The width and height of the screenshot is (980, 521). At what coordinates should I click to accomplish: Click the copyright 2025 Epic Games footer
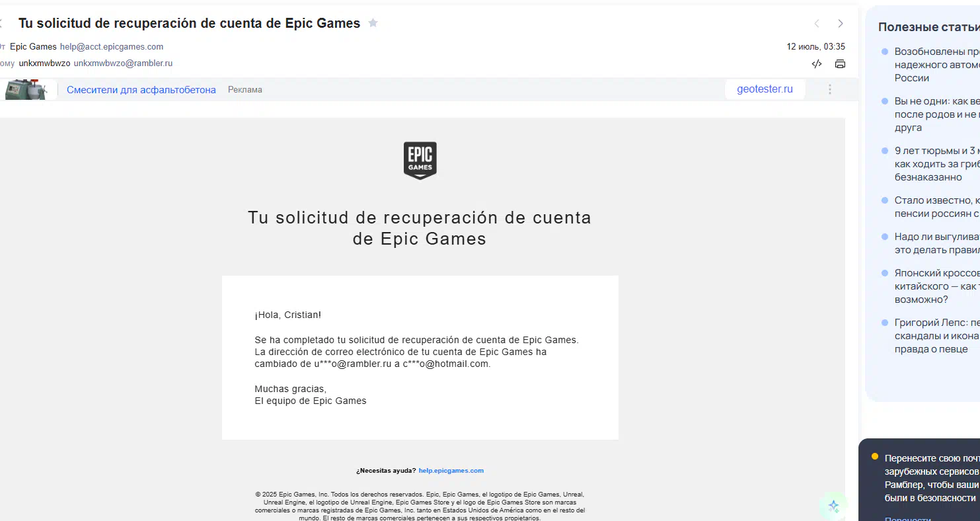pyautogui.click(x=420, y=506)
